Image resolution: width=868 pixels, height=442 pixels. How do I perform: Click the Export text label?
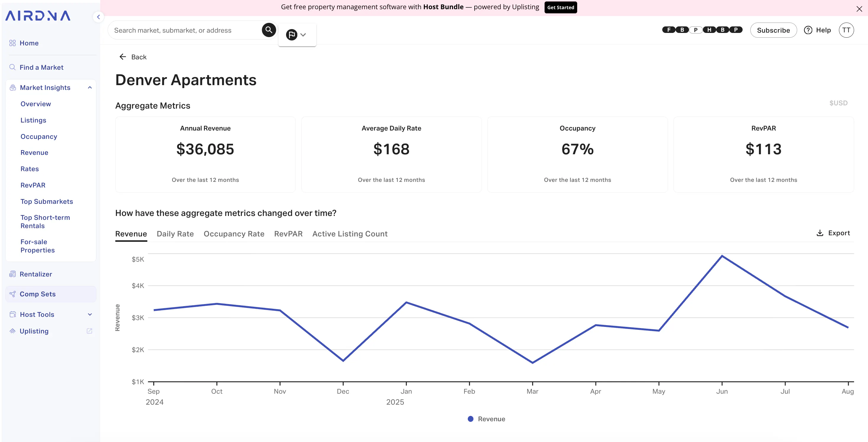pyautogui.click(x=839, y=233)
